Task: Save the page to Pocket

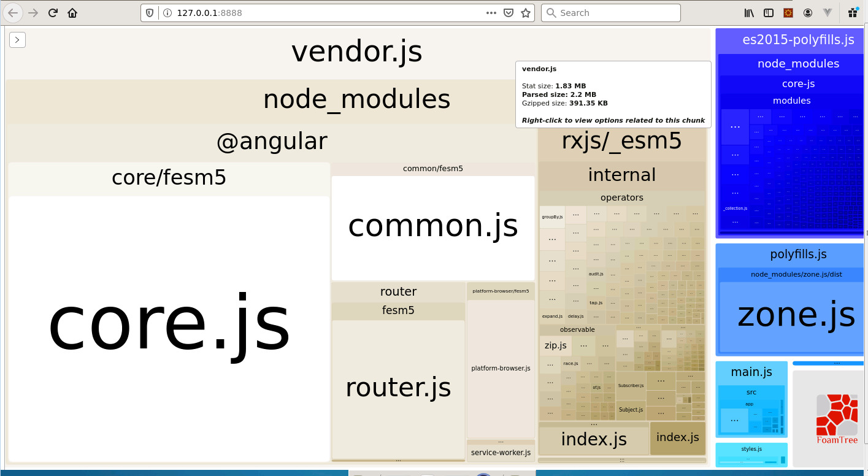Action: (x=508, y=13)
